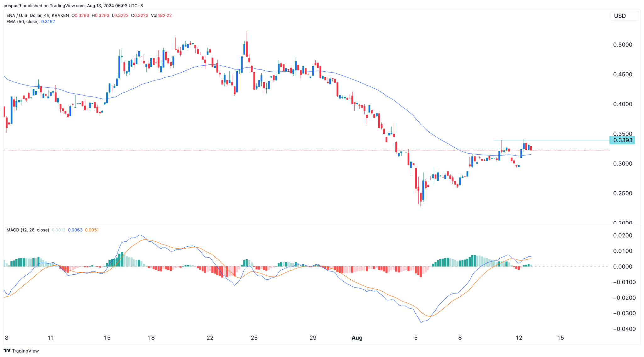Click the EMA value 0.3152
644x357 pixels.
point(48,22)
